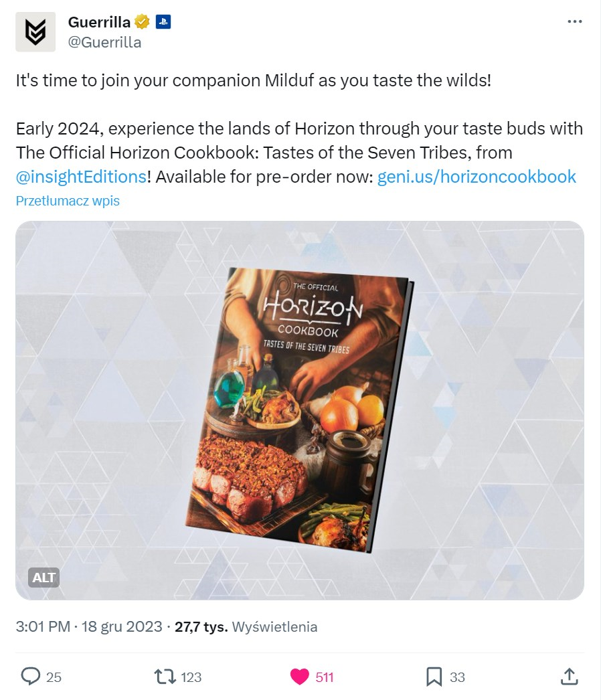The height and width of the screenshot is (700, 601).
Task: Click the 123 reposts count
Action: coord(191,677)
